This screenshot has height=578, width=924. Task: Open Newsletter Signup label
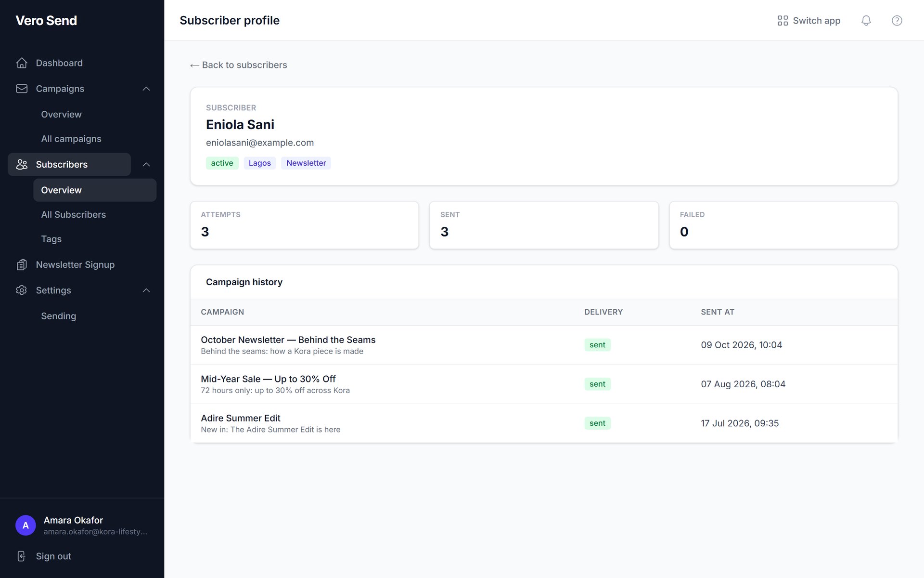(x=75, y=264)
